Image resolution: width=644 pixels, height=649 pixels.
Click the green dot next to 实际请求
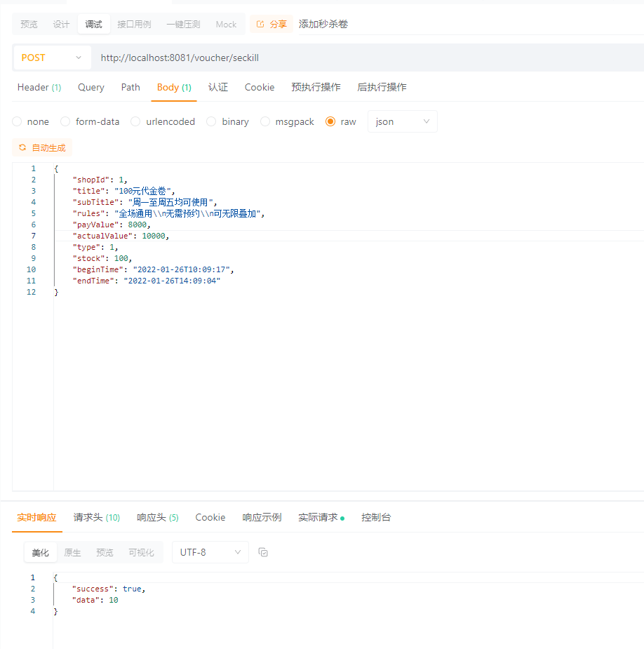coord(342,518)
